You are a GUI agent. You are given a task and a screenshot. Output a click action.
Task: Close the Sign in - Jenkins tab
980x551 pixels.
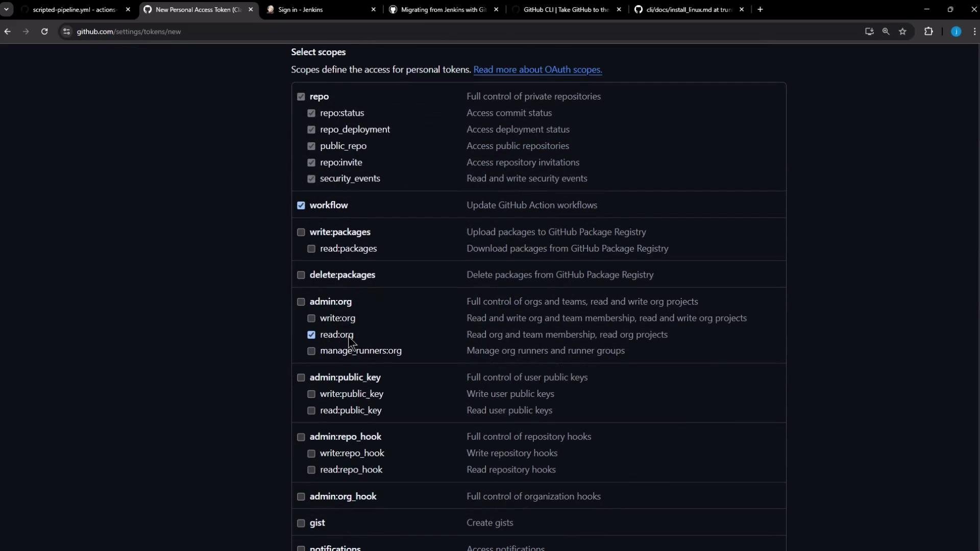(x=373, y=10)
